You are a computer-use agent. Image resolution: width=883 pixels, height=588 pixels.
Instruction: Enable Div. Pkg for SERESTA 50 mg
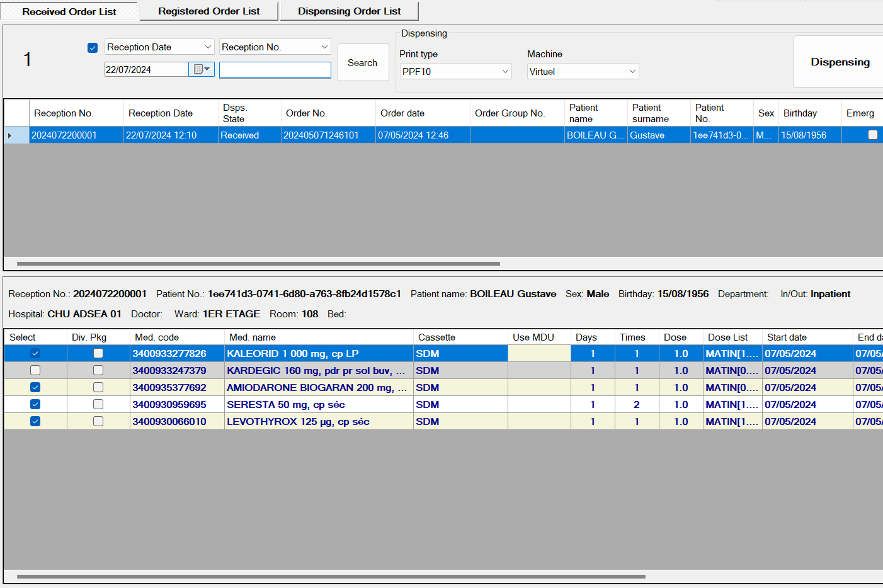(98, 405)
